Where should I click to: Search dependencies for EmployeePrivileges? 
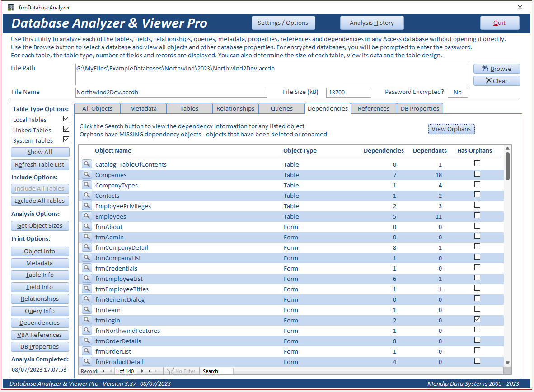87,205
